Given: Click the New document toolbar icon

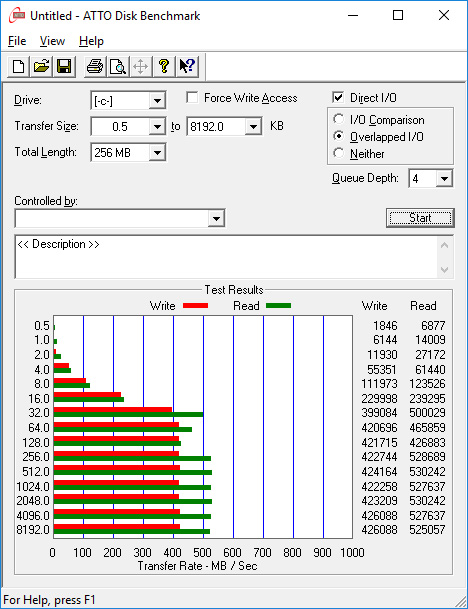Looking at the screenshot, I should point(18,66).
